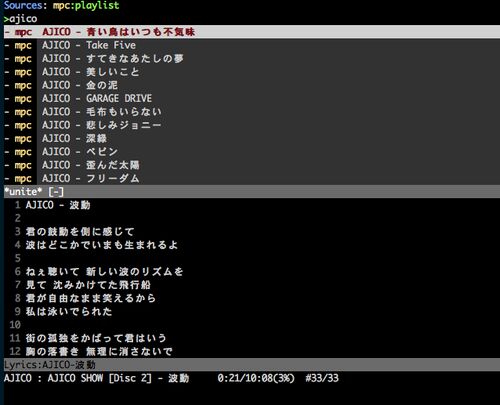Choose the 'AJICO - 毛布もいらない' row
The image size is (500, 405).
point(252,112)
